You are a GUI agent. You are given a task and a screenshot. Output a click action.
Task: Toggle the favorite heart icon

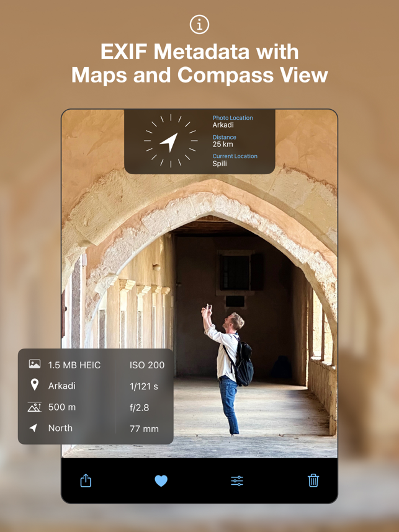(x=161, y=481)
